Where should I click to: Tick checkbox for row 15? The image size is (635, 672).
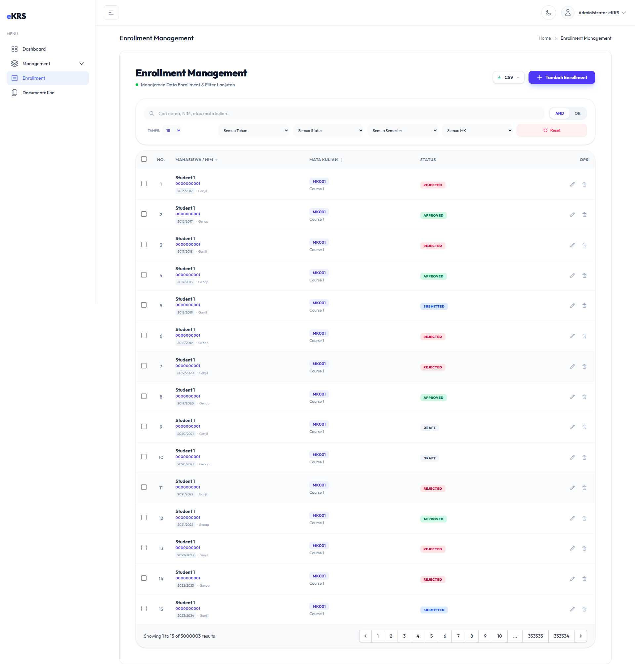point(144,609)
